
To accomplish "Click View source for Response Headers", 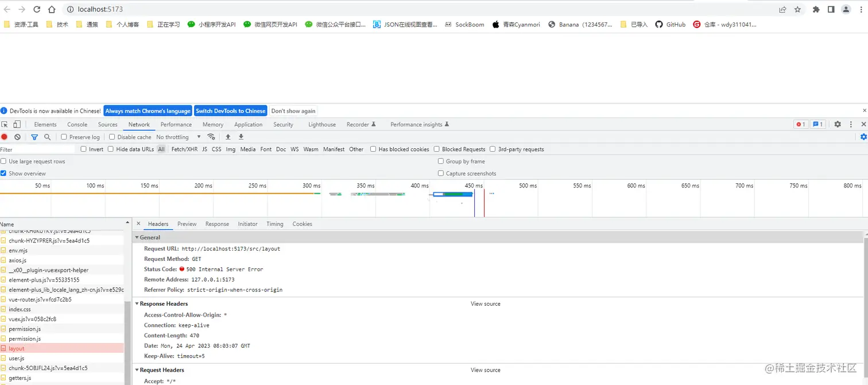I will (x=486, y=303).
